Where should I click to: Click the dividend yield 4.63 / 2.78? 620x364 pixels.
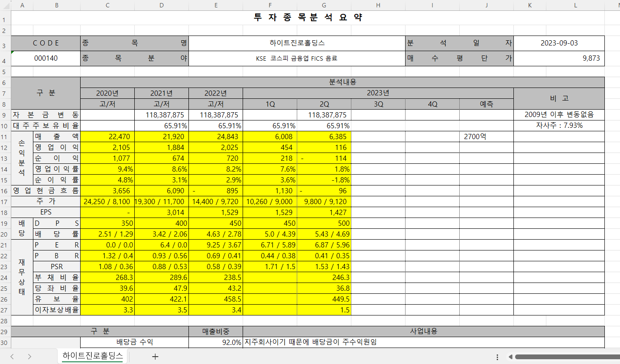click(x=216, y=234)
